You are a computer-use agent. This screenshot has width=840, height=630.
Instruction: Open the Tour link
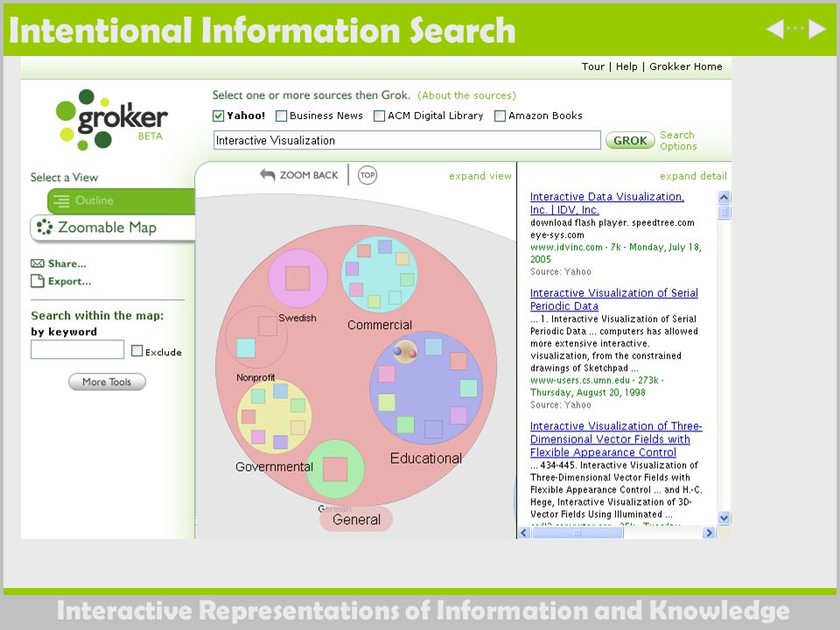[592, 66]
